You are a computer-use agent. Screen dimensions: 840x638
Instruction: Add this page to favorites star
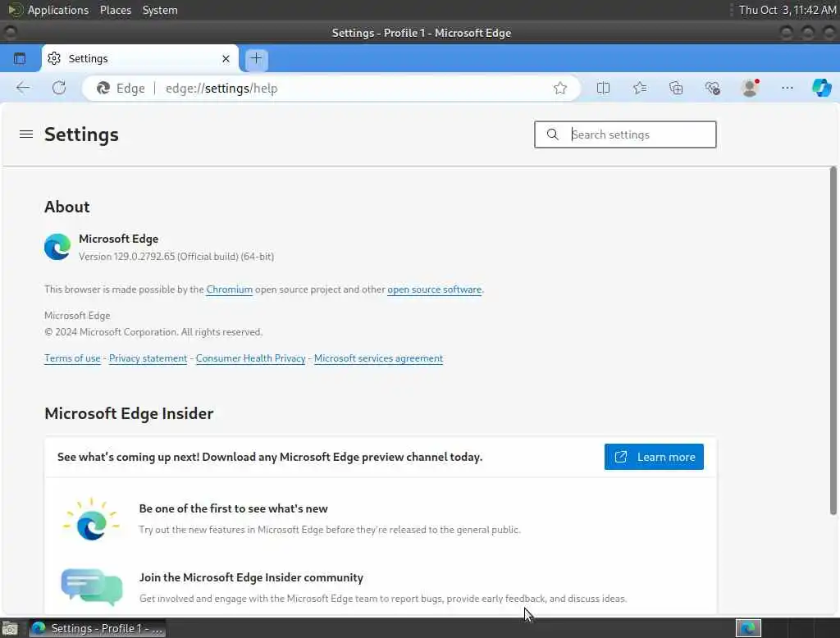560,89
